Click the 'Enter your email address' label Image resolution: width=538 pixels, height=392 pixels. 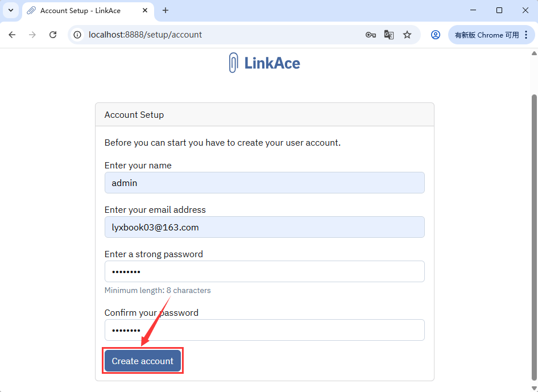point(155,210)
